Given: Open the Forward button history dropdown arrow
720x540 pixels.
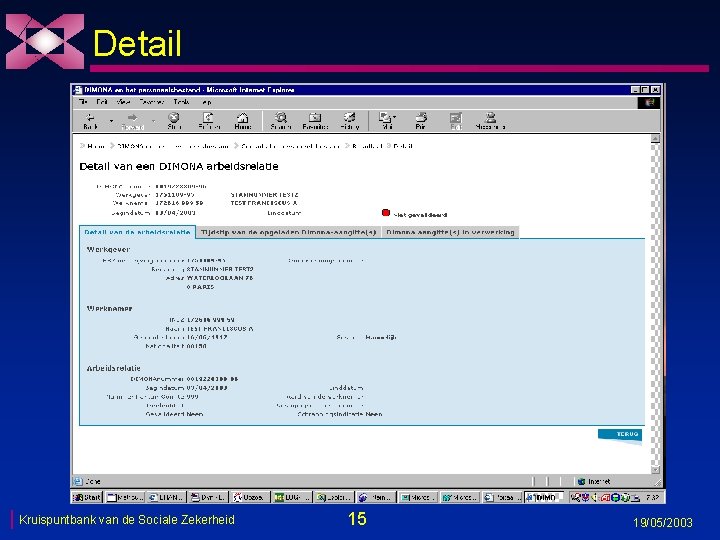Looking at the screenshot, I should [153, 121].
